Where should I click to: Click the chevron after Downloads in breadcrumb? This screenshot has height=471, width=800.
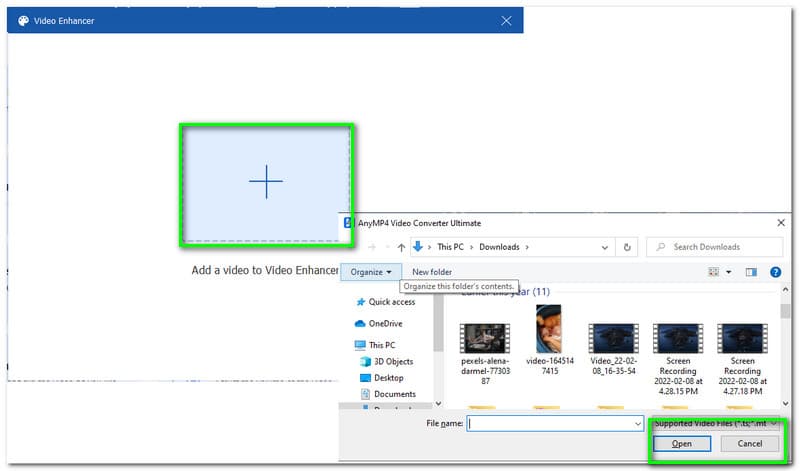point(527,247)
